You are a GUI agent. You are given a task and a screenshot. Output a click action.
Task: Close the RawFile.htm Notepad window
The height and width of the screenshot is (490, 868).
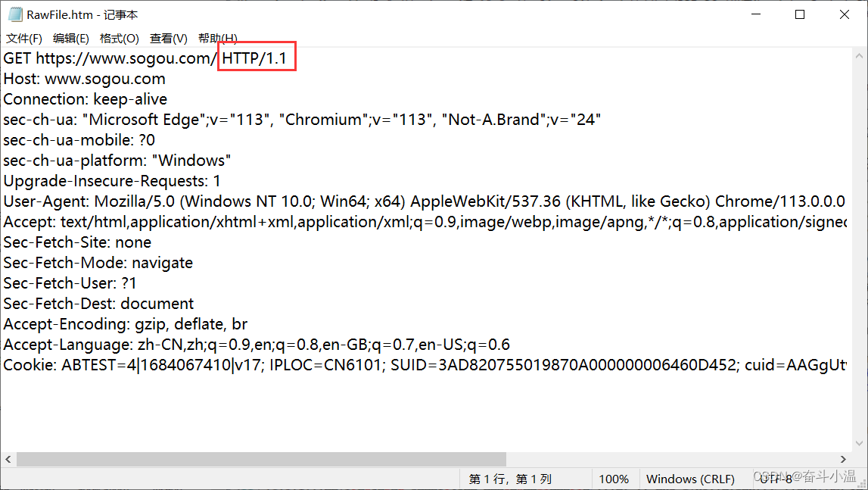[845, 14]
